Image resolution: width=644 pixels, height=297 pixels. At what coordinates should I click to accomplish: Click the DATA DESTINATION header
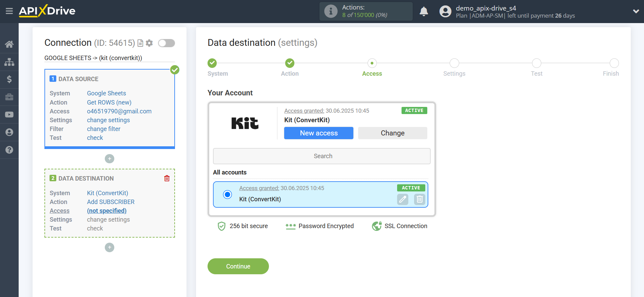point(86,179)
